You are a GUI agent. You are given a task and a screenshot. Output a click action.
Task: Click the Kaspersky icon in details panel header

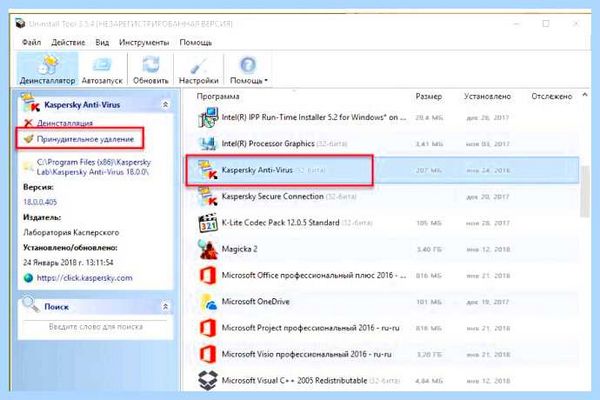pyautogui.click(x=30, y=103)
